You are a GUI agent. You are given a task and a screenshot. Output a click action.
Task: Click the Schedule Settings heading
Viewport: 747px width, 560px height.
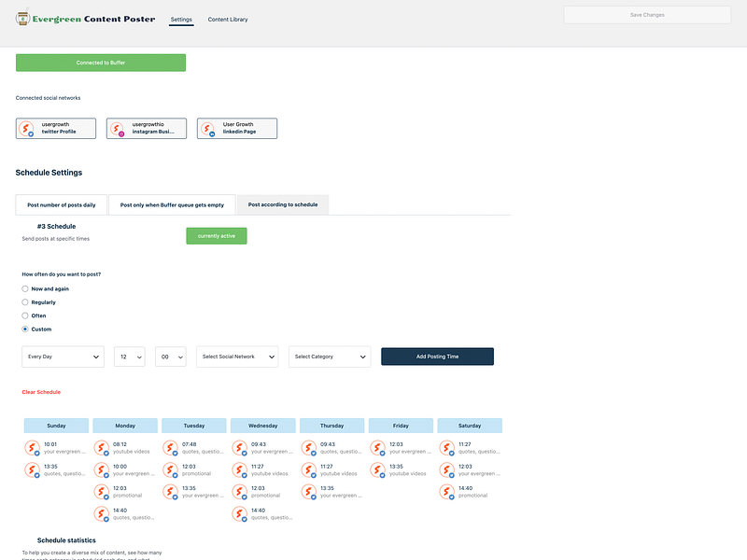point(49,173)
